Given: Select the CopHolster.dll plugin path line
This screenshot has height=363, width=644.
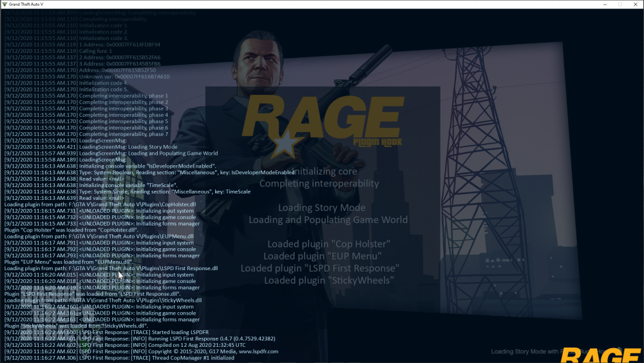Looking at the screenshot, I should 100,204.
